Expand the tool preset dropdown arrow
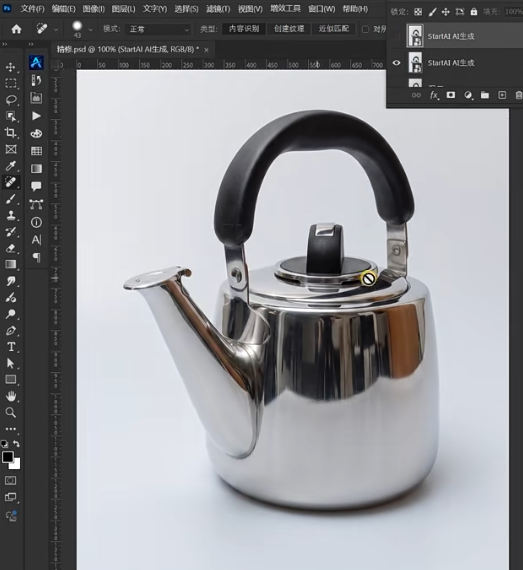The width and height of the screenshot is (523, 570). [56, 29]
